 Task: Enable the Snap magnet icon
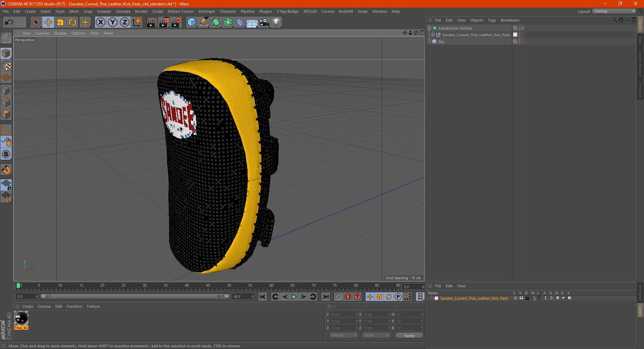click(x=6, y=170)
